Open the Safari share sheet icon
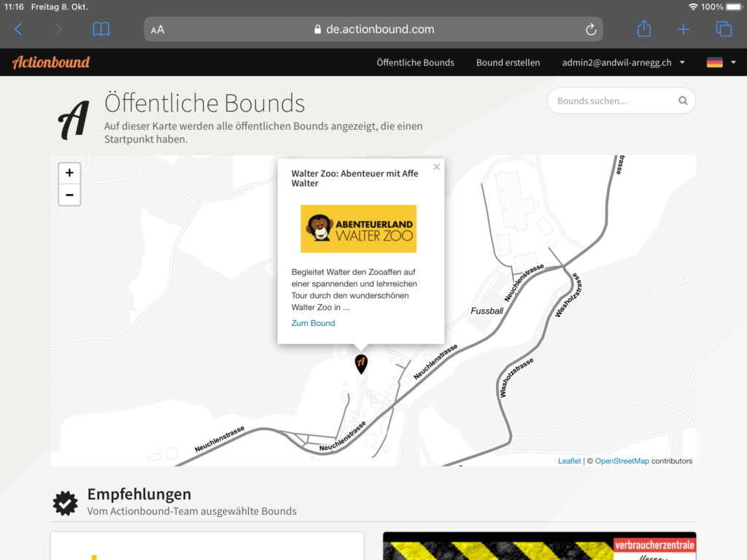This screenshot has width=747, height=560. click(643, 29)
